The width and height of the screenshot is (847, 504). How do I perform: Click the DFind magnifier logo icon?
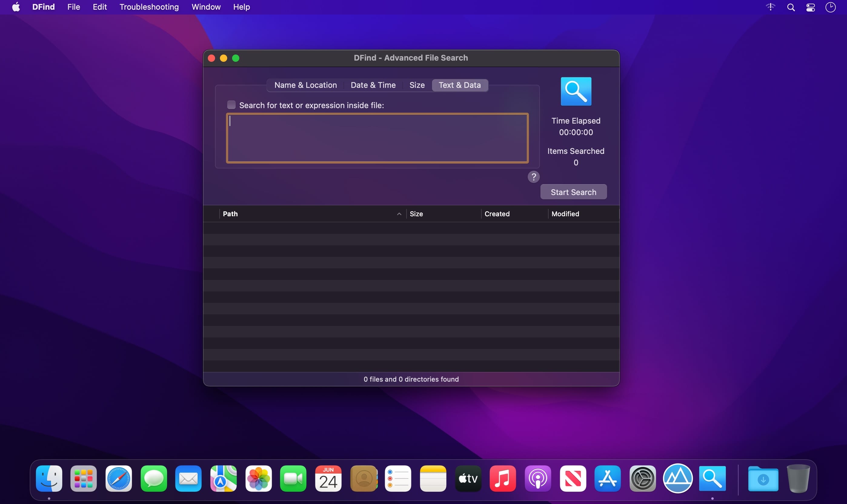576,91
